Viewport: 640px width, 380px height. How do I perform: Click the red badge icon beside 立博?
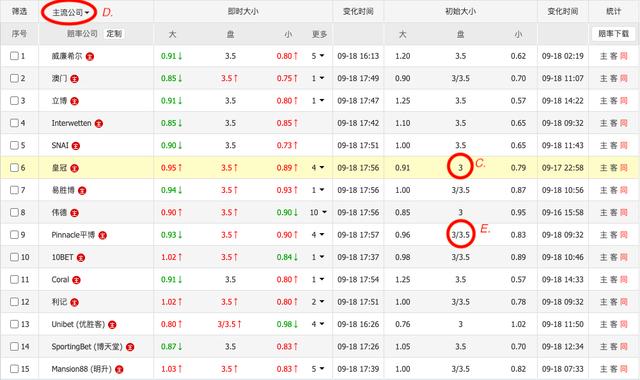74,101
